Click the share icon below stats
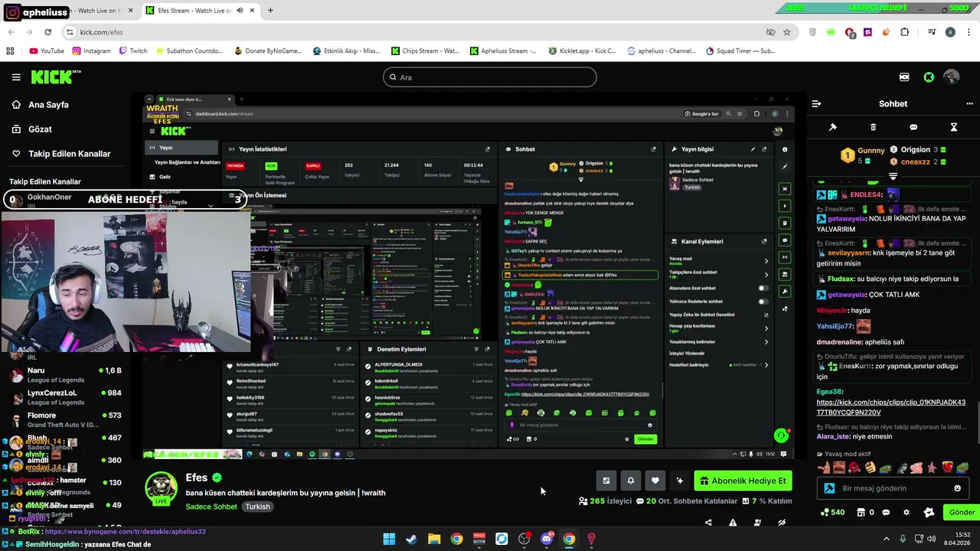 708,523
